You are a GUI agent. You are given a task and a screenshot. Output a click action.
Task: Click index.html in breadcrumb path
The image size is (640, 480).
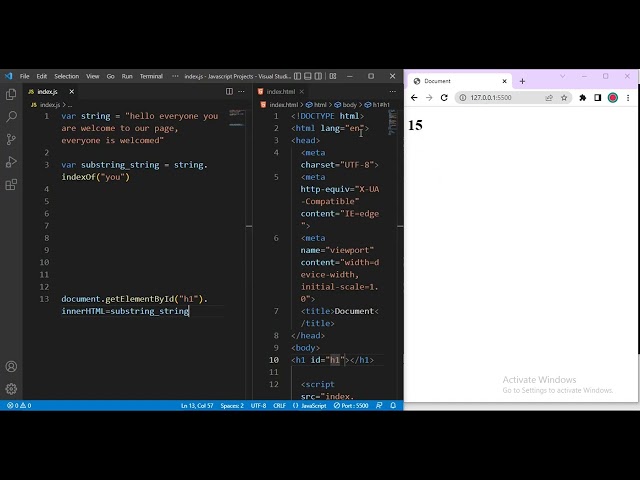click(283, 105)
